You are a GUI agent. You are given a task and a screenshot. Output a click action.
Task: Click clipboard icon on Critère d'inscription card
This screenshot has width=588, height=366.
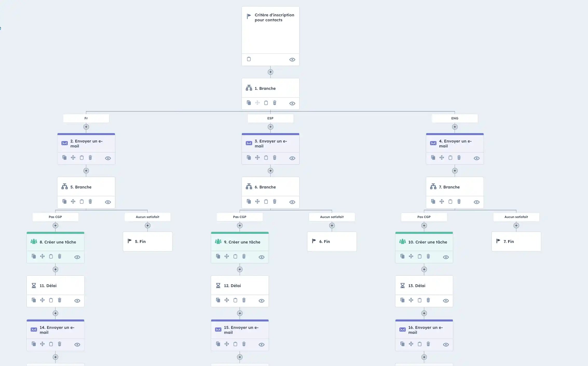249,59
